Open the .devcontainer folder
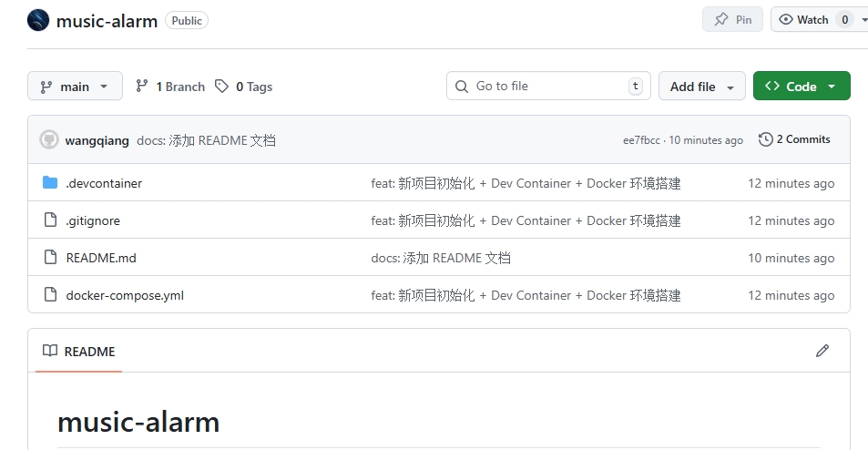This screenshot has width=868, height=450. pos(104,183)
